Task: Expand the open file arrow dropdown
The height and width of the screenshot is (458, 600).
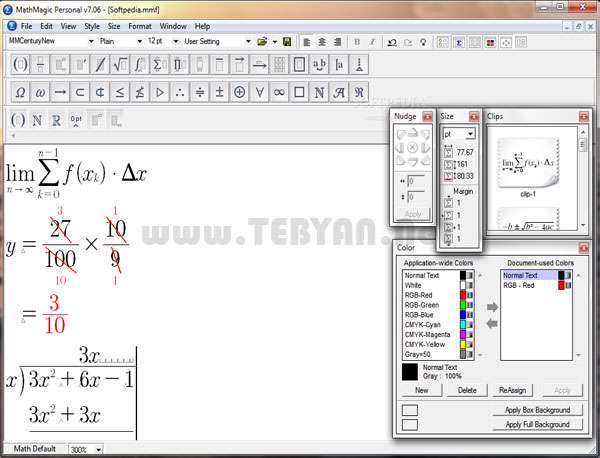Action: pyautogui.click(x=275, y=42)
